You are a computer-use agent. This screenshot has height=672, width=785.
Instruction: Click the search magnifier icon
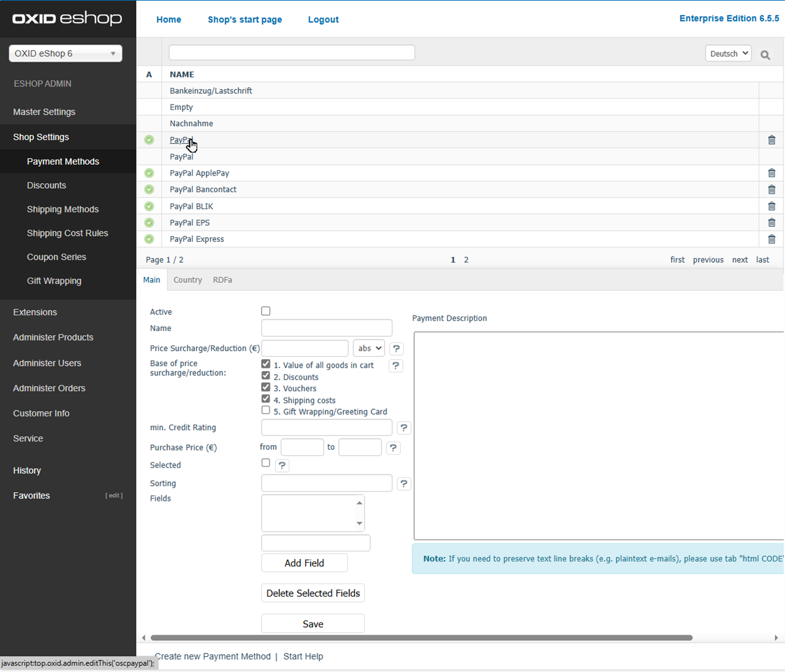(x=765, y=55)
